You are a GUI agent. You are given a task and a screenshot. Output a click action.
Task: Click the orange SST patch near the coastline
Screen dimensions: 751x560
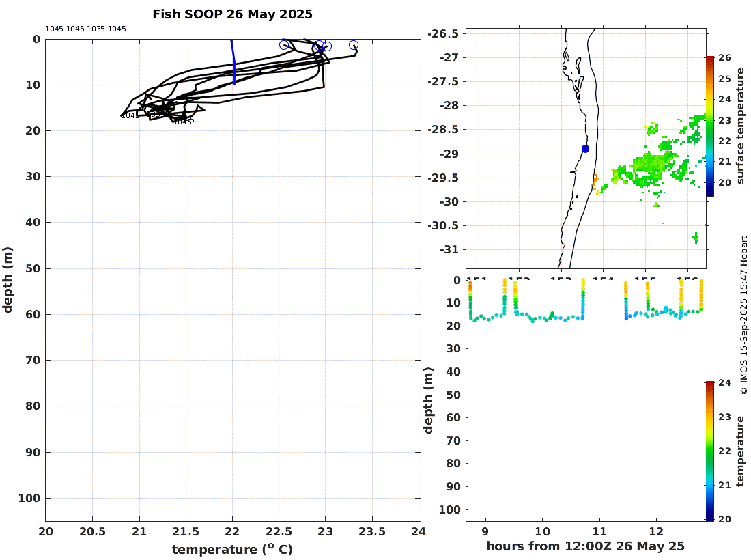(x=595, y=182)
